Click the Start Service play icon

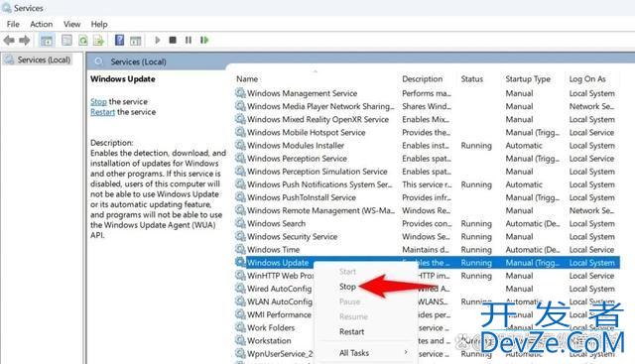[x=158, y=40]
